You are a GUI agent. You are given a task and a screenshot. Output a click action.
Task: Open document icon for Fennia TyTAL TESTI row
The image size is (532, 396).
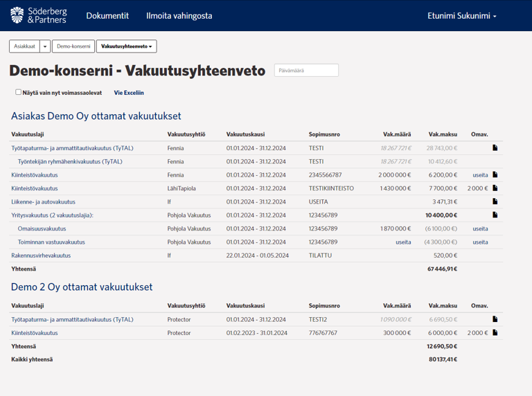click(495, 148)
